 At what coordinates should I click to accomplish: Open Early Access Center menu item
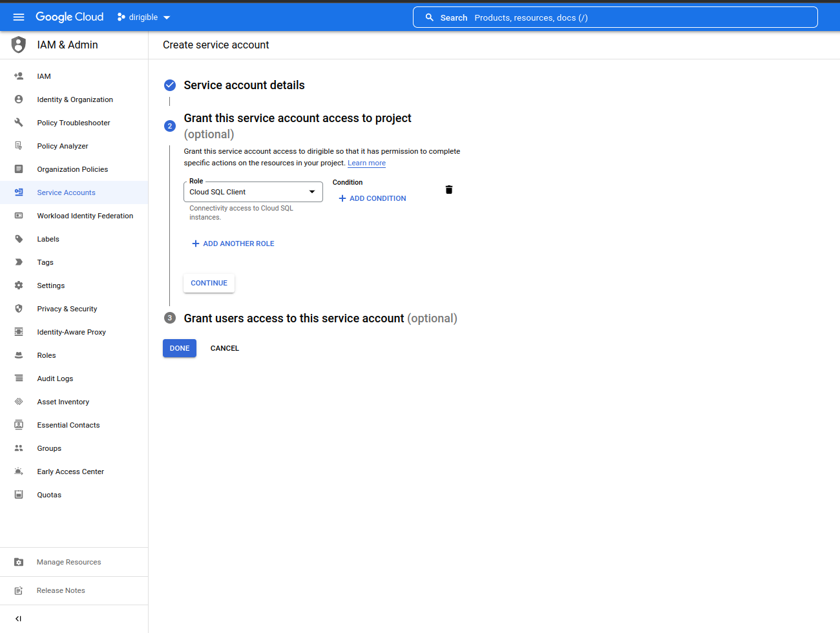[x=74, y=472]
